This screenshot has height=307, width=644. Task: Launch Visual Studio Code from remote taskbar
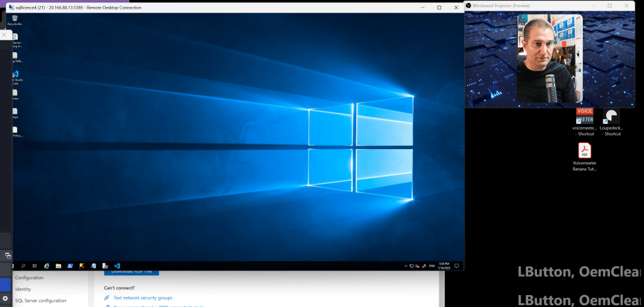[x=116, y=266]
